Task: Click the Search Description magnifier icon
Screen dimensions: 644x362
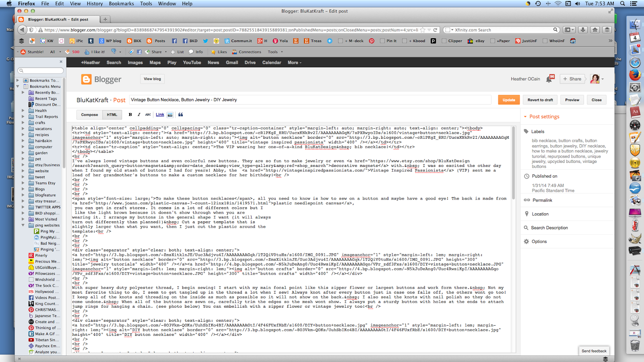Action: (x=526, y=228)
